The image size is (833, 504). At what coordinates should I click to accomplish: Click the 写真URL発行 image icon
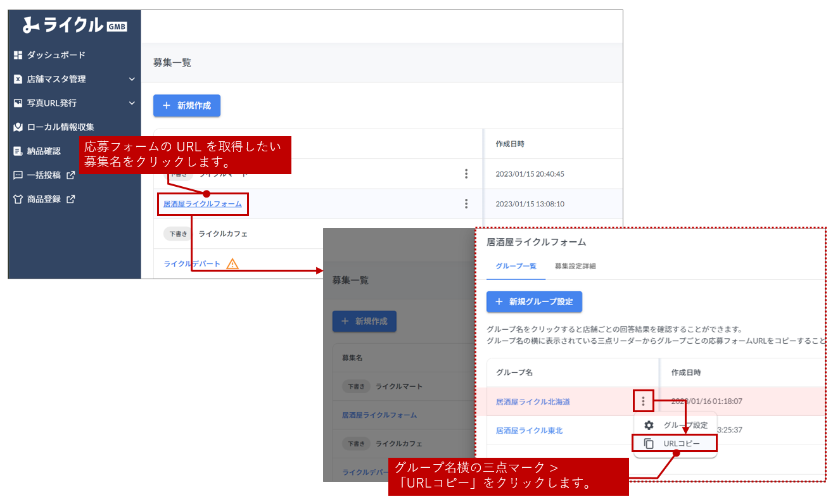(18, 103)
